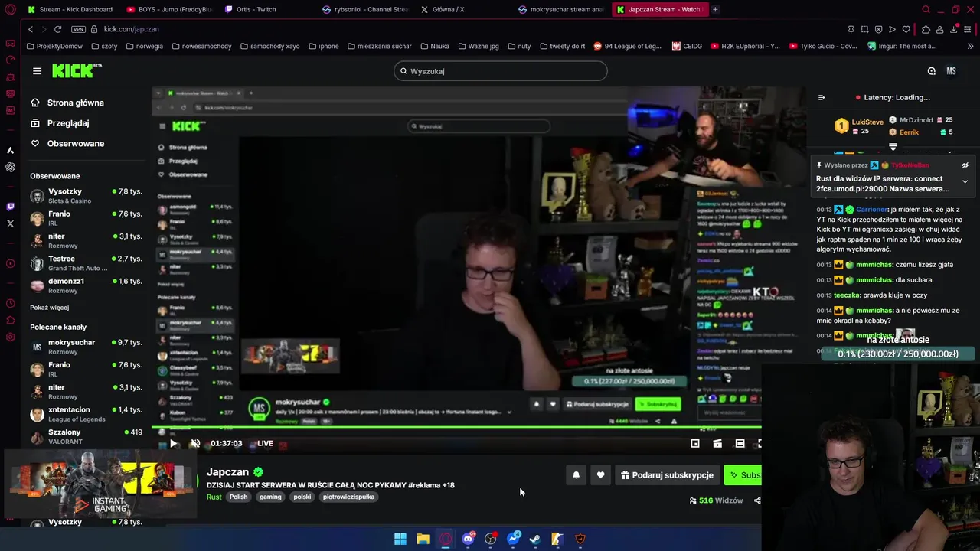The height and width of the screenshot is (551, 980).
Task: Open the Rust category link
Action: click(214, 497)
